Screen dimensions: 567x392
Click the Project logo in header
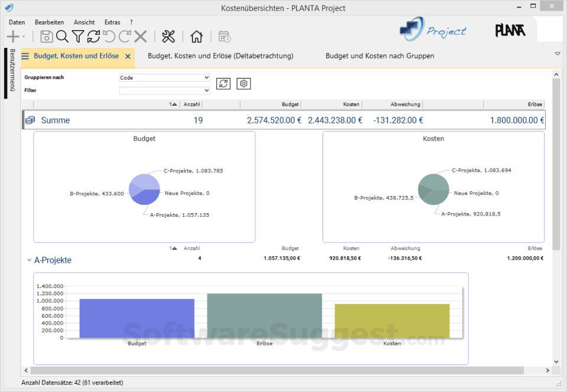[432, 30]
